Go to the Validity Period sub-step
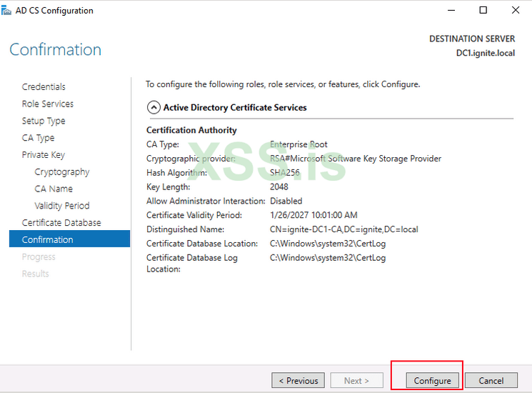The width and height of the screenshot is (532, 393). 61,206
